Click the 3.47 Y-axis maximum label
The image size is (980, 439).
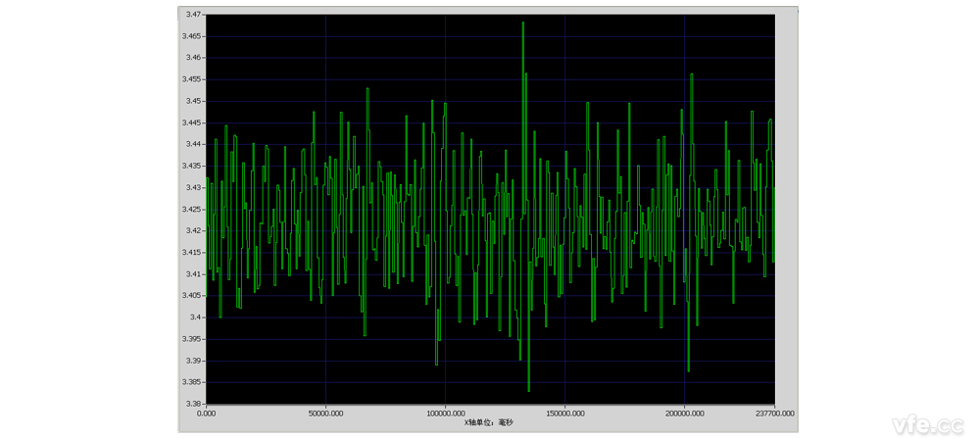(x=193, y=15)
